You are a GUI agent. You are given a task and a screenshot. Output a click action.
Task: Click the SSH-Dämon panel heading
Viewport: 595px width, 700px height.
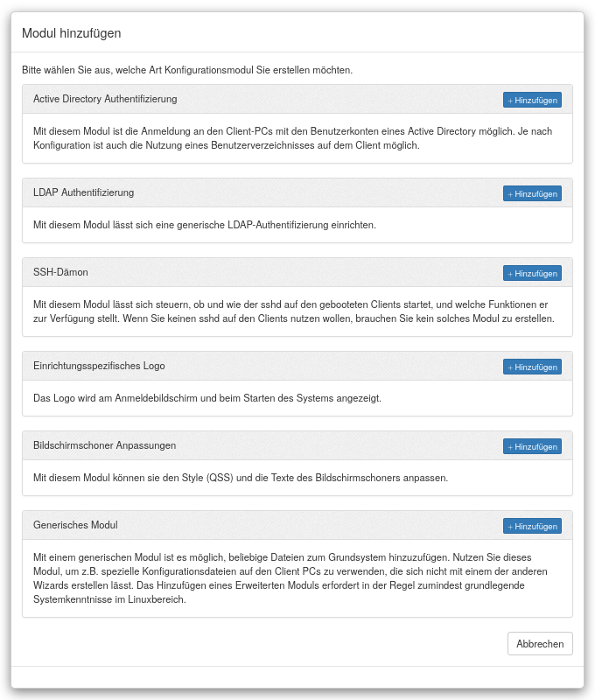(x=60, y=272)
